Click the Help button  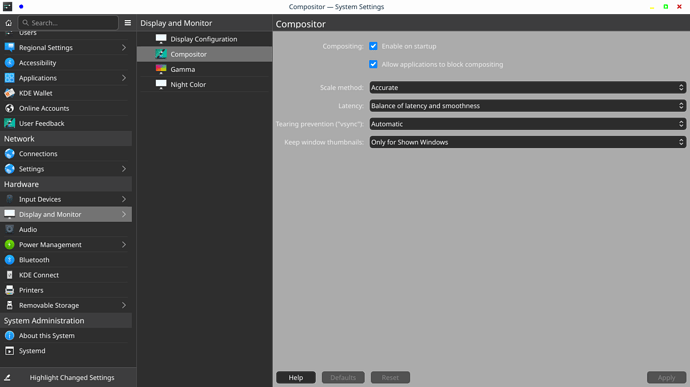pyautogui.click(x=296, y=378)
